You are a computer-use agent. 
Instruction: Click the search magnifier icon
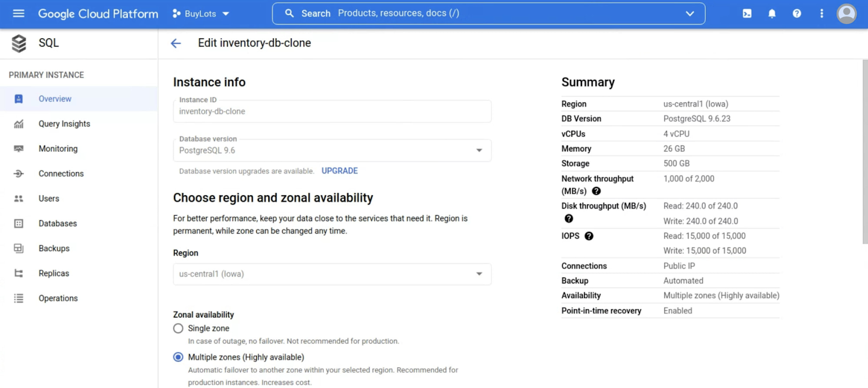(x=290, y=13)
